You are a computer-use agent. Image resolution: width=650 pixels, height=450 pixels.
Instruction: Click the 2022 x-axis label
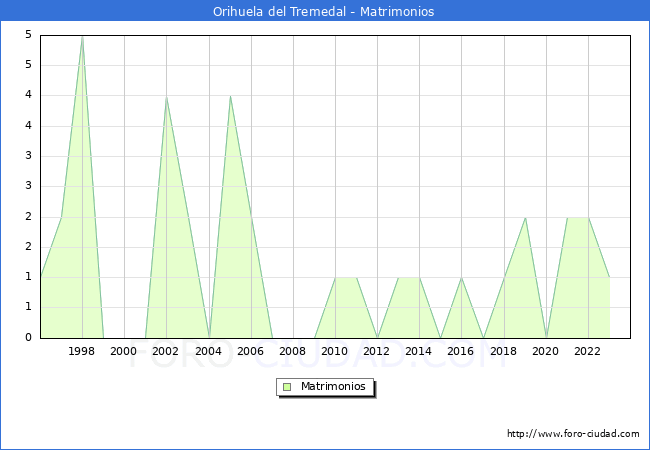click(587, 351)
